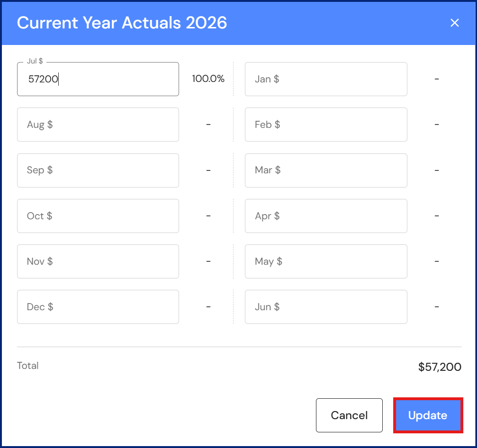Activate the Nov $ field

click(98, 261)
